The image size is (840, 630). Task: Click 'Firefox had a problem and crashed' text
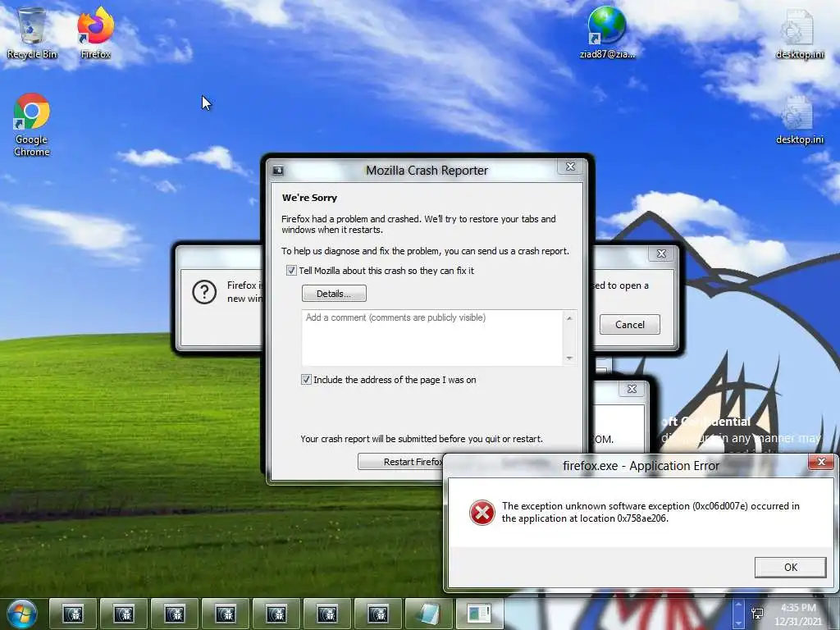tap(418, 225)
